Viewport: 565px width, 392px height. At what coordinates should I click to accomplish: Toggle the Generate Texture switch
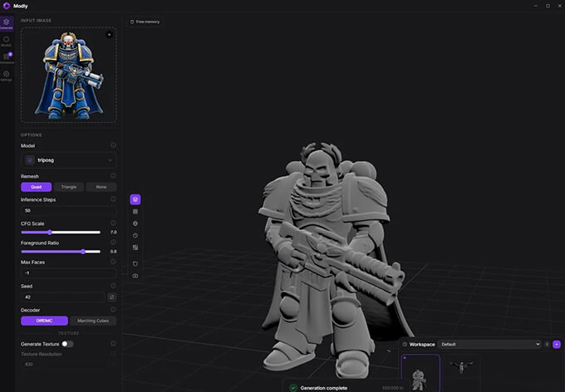point(67,344)
